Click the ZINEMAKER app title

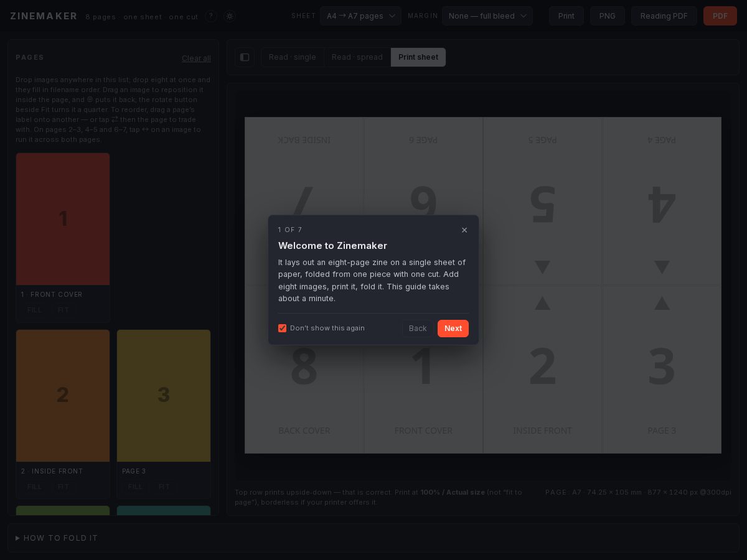click(44, 16)
